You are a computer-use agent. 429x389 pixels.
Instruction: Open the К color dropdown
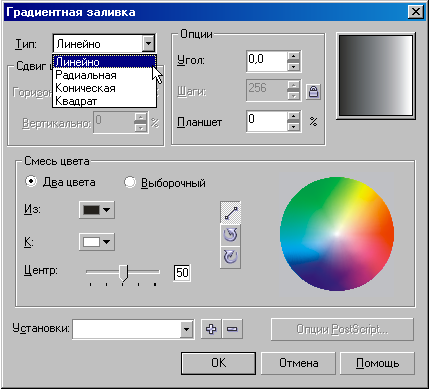(x=97, y=242)
